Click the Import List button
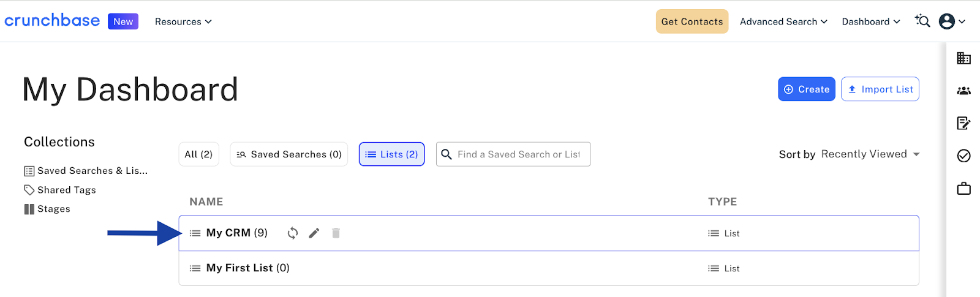980x297 pixels. point(880,89)
